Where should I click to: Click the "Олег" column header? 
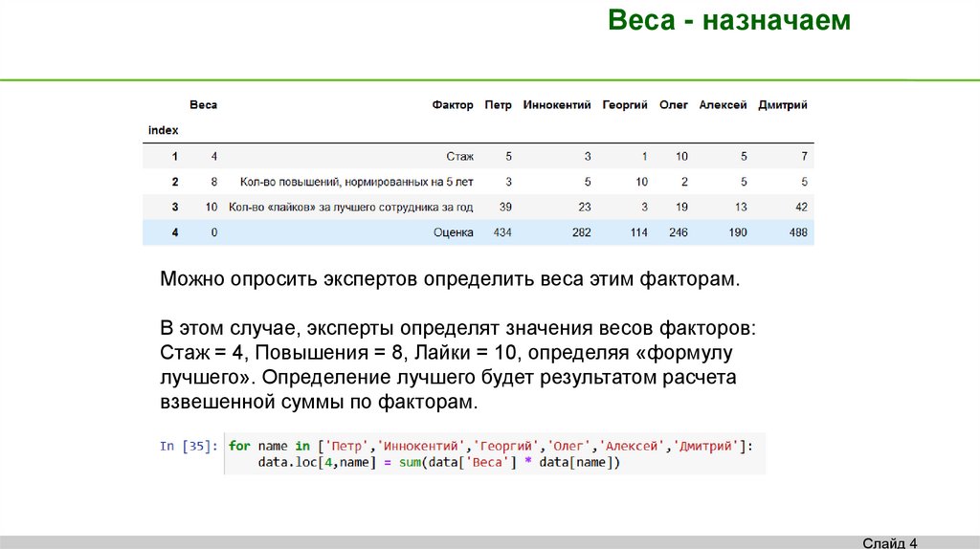click(673, 105)
